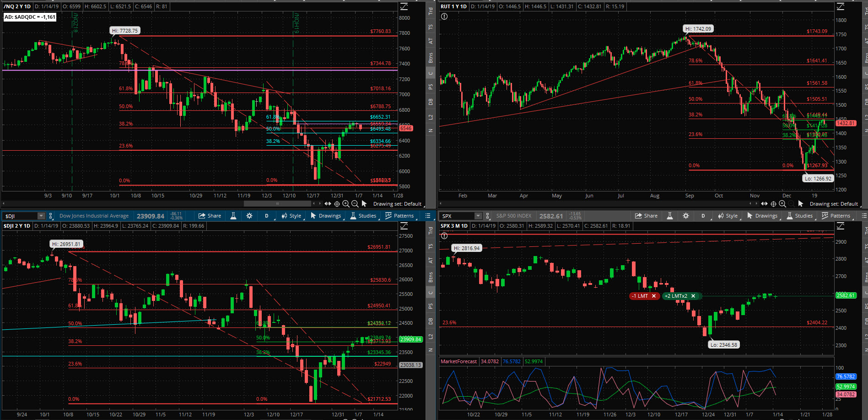Image resolution: width=868 pixels, height=420 pixels.
Task: Click price-axis settings icon on the SPX chart
Action: pos(841,226)
